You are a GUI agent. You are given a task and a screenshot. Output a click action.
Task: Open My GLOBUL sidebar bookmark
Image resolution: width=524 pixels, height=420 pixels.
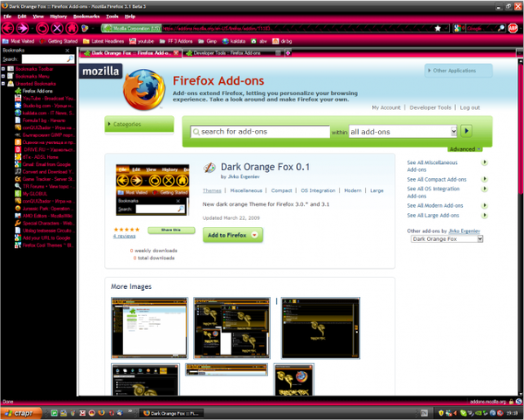pos(31,194)
